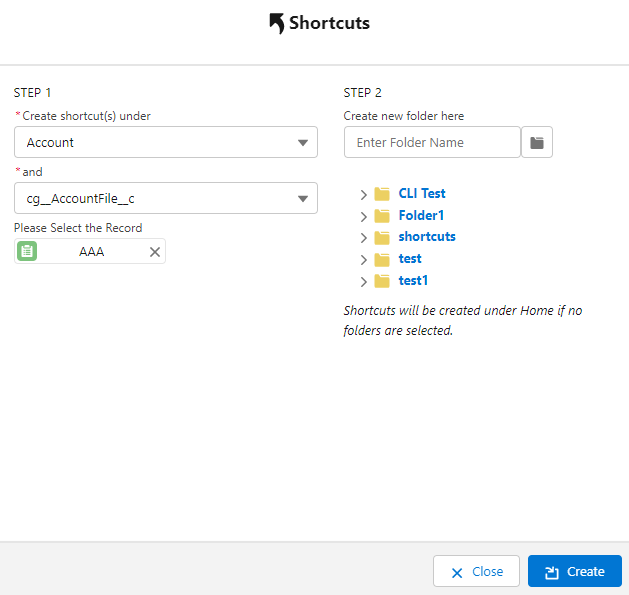Image resolution: width=629 pixels, height=595 pixels.
Task: Click the create folder icon button
Action: 537,143
